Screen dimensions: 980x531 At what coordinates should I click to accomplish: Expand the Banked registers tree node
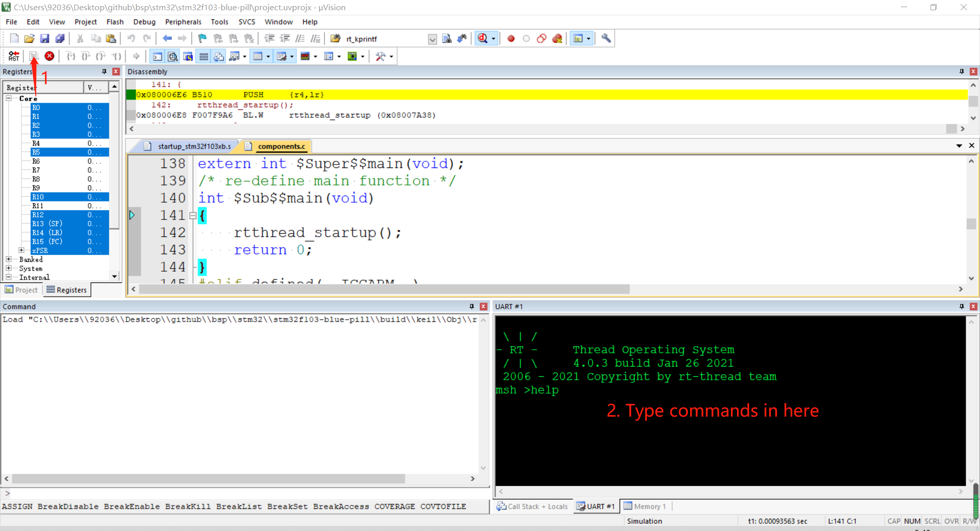[x=9, y=259]
